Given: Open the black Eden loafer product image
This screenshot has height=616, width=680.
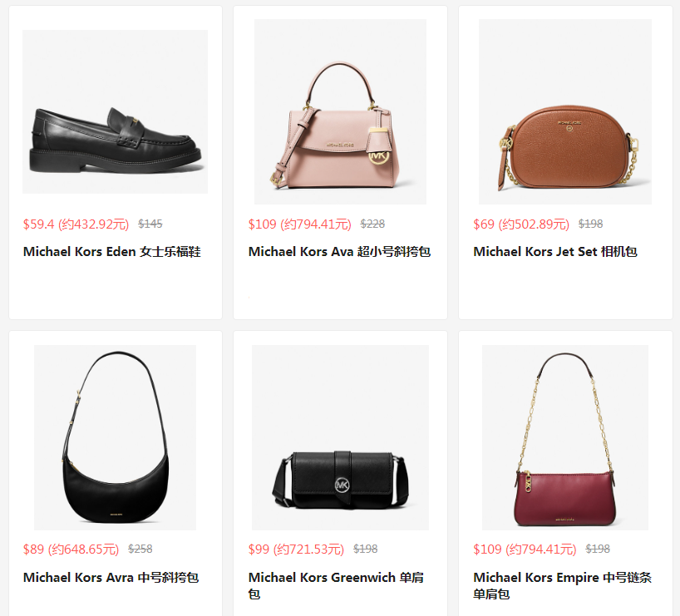Looking at the screenshot, I should [115, 111].
